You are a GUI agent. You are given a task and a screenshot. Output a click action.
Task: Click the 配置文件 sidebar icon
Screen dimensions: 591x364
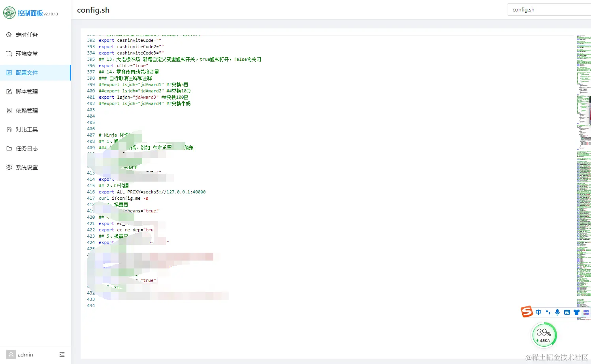[9, 73]
